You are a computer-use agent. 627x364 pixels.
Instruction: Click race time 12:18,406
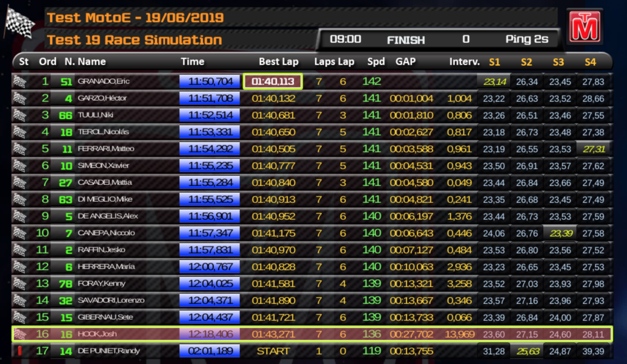click(x=210, y=334)
